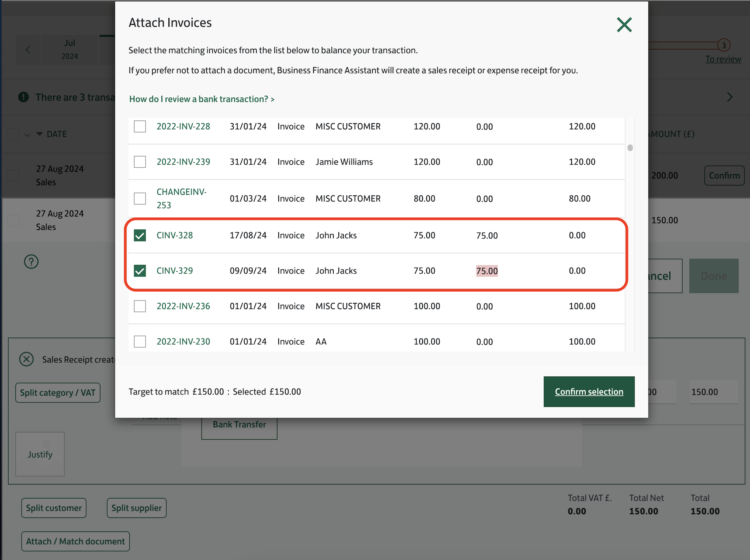Click the Target to match £150.00 text

pyautogui.click(x=176, y=392)
